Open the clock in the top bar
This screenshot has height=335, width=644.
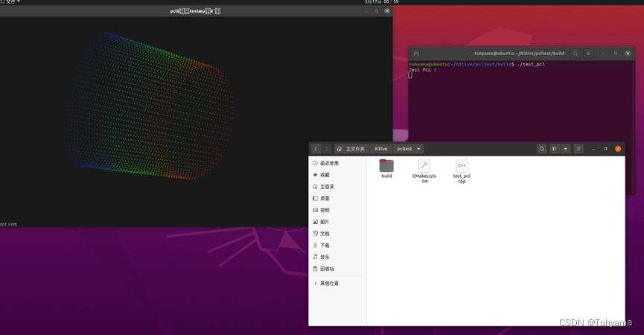[x=381, y=2]
